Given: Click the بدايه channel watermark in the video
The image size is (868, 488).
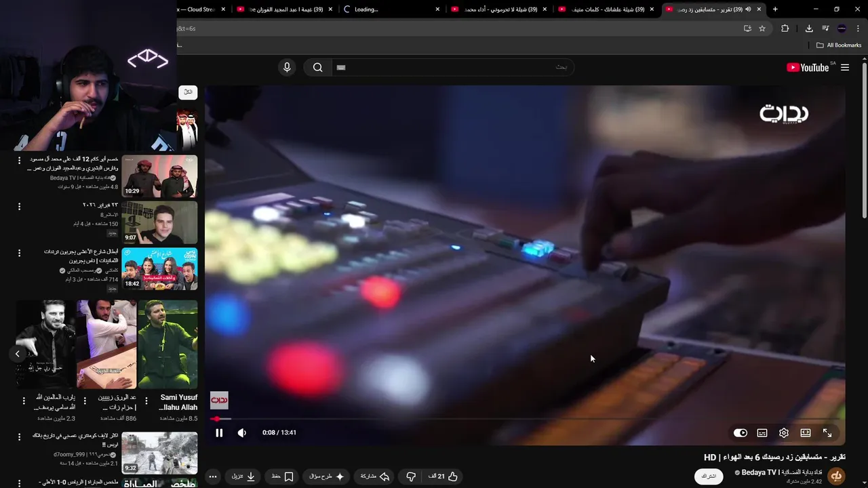Looking at the screenshot, I should point(219,400).
